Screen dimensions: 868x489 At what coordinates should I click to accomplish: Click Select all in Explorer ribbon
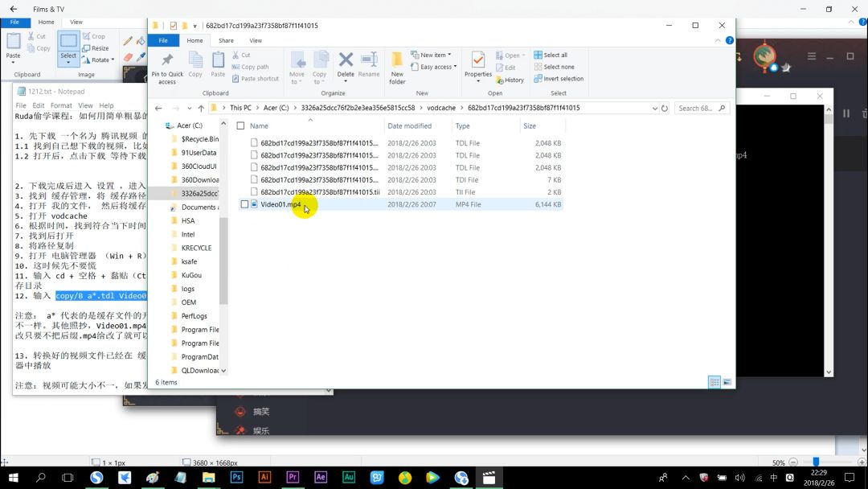point(551,55)
